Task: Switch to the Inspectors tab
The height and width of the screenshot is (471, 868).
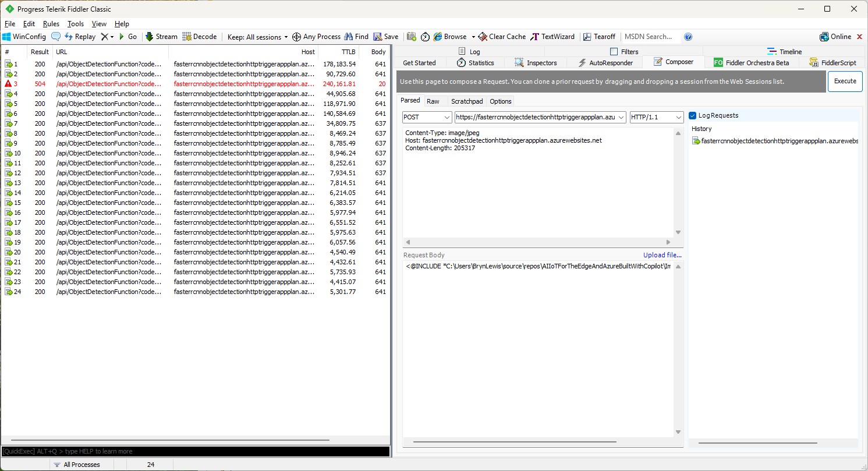Action: tap(536, 63)
